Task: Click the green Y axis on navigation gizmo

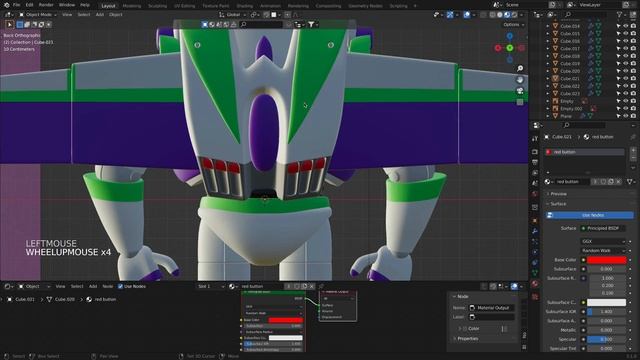Action: pos(510,48)
